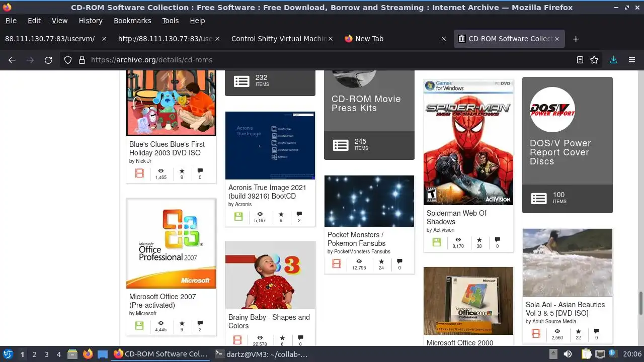644x362 pixels.
Task: Open Microsoft Office 2007 (Pre-activated) link
Action: [163, 301]
